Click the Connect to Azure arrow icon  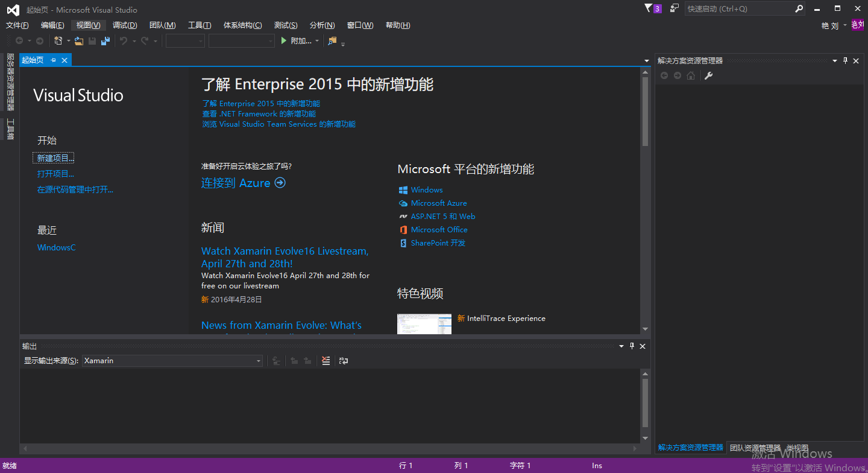click(280, 183)
